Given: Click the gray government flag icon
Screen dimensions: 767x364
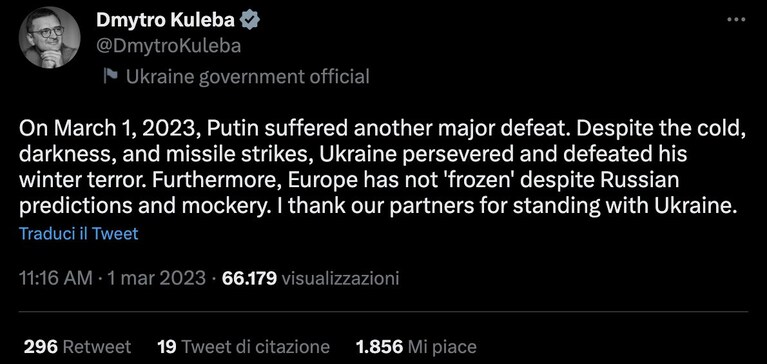Looking at the screenshot, I should point(112,76).
